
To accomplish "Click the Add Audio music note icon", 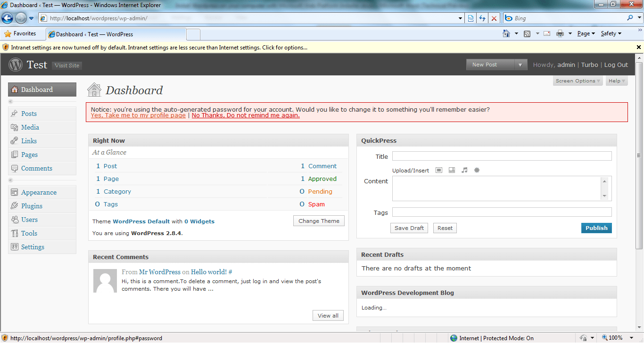I will (464, 170).
